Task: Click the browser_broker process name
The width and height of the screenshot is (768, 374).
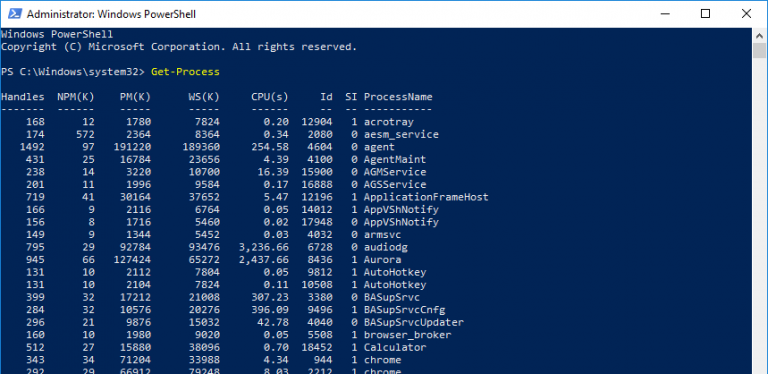Action: (x=407, y=335)
